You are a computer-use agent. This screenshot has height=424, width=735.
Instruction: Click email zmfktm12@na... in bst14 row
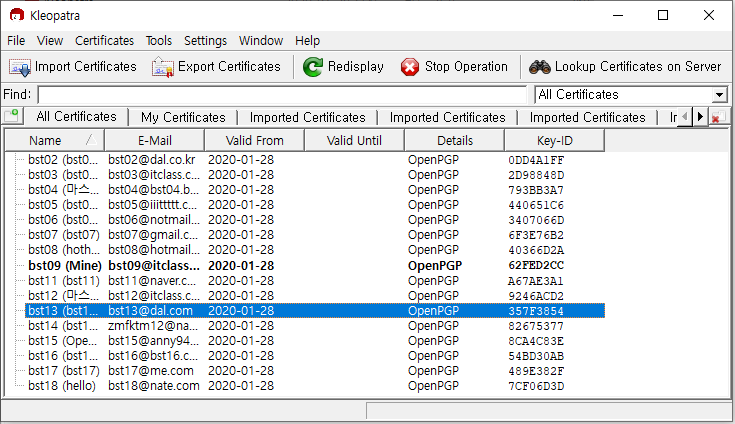coord(153,326)
